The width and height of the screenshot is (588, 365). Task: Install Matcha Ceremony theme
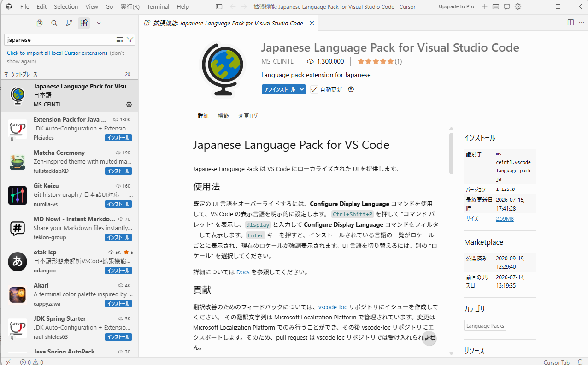point(118,171)
